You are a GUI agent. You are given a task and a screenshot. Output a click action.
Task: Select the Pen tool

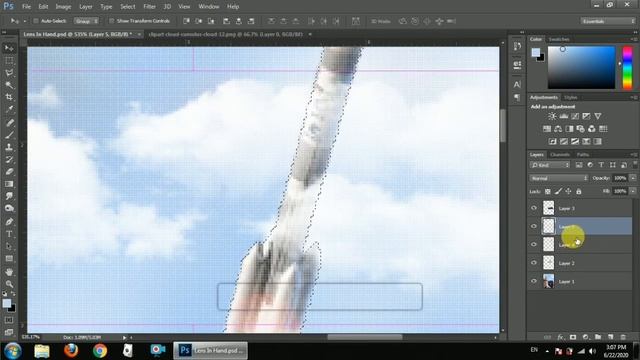(x=9, y=222)
